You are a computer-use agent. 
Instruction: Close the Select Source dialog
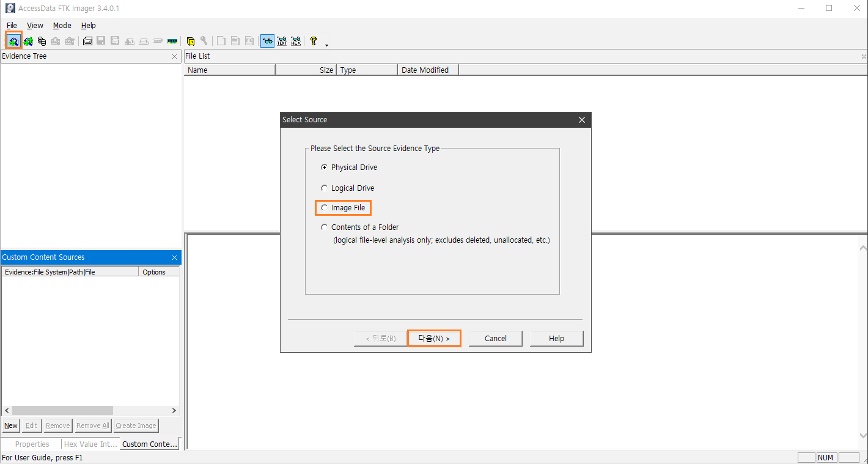(x=582, y=120)
